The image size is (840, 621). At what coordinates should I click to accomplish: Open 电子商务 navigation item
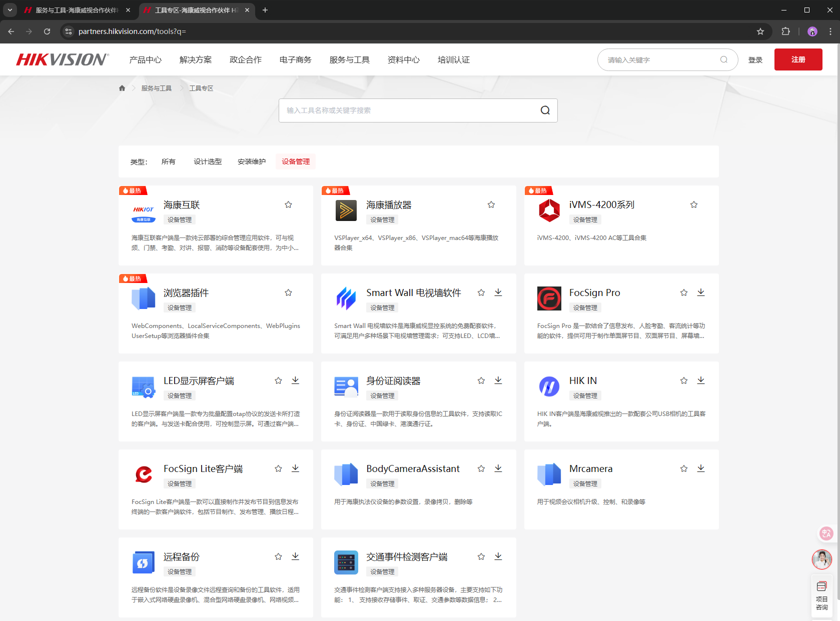(296, 60)
